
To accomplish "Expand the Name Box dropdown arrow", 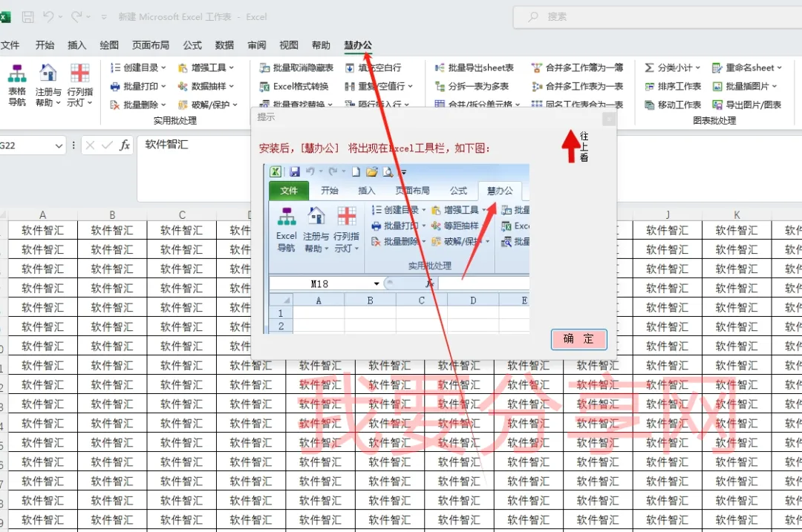I will click(x=59, y=146).
